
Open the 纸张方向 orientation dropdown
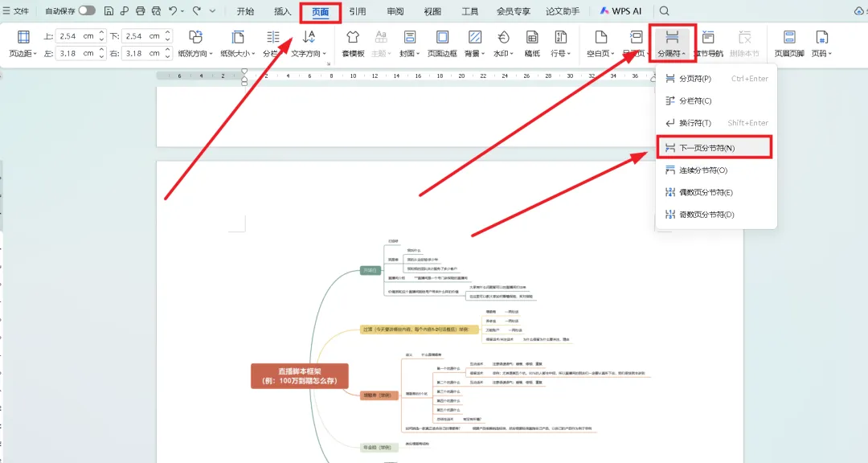(x=195, y=43)
